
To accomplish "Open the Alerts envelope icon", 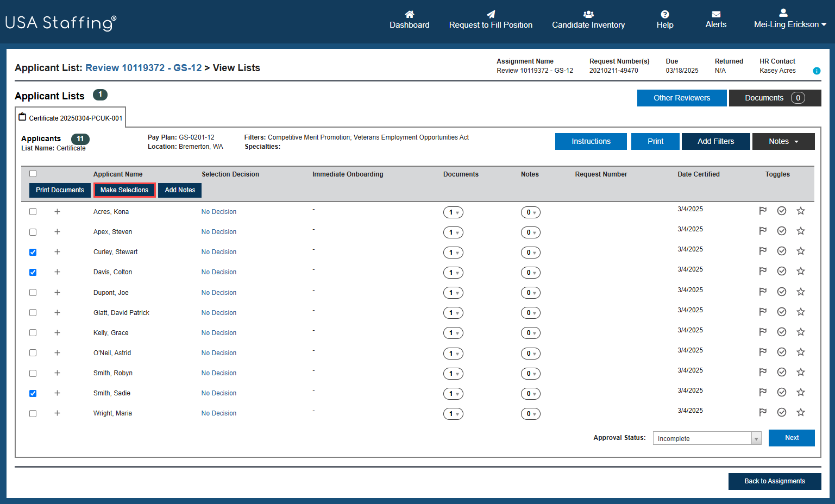I will [716, 14].
